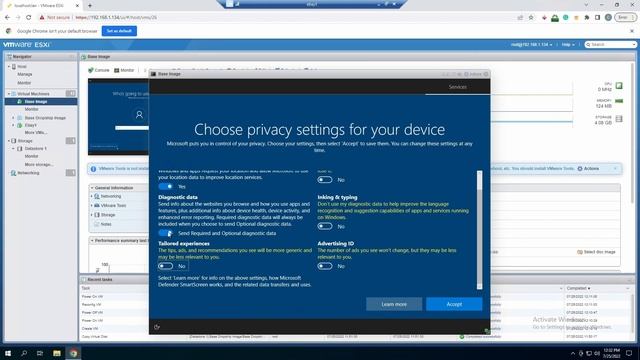Click the Virtual Machines icon in Navigator
The height and width of the screenshot is (360, 640).
tap(14, 94)
